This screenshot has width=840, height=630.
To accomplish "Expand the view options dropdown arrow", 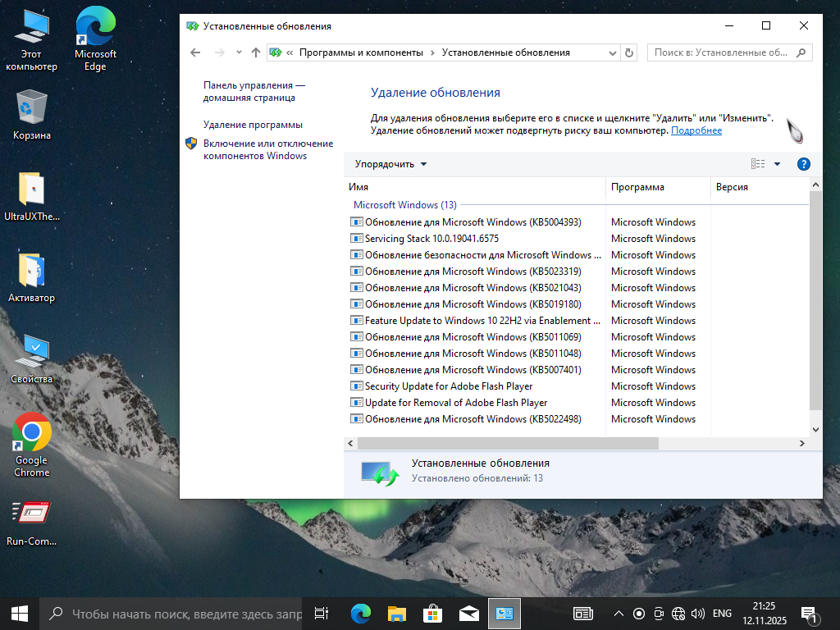I will pos(777,164).
